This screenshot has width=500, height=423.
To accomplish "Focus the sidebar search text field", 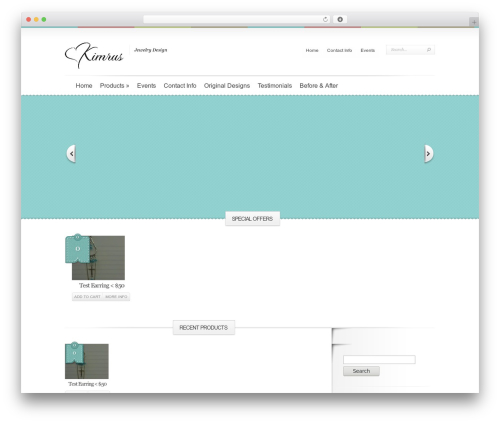I will pyautogui.click(x=379, y=359).
